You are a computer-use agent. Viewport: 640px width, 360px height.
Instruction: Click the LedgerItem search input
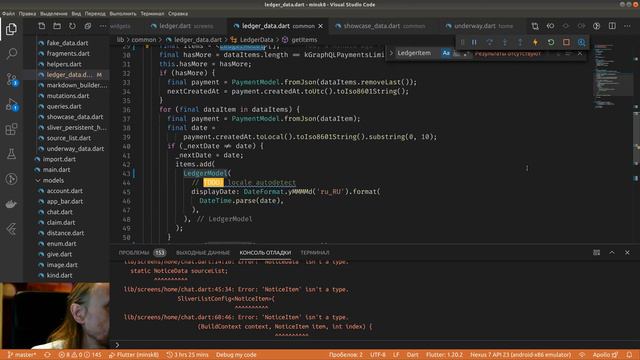coord(418,53)
